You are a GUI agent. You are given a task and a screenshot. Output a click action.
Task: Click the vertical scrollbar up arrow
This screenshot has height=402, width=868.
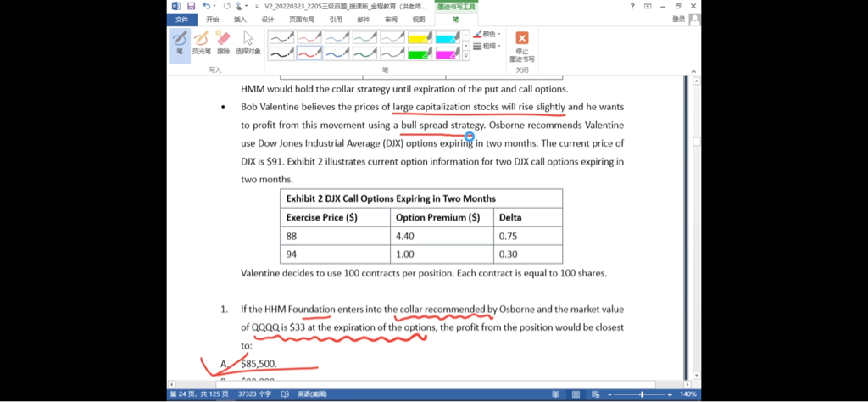tap(697, 81)
